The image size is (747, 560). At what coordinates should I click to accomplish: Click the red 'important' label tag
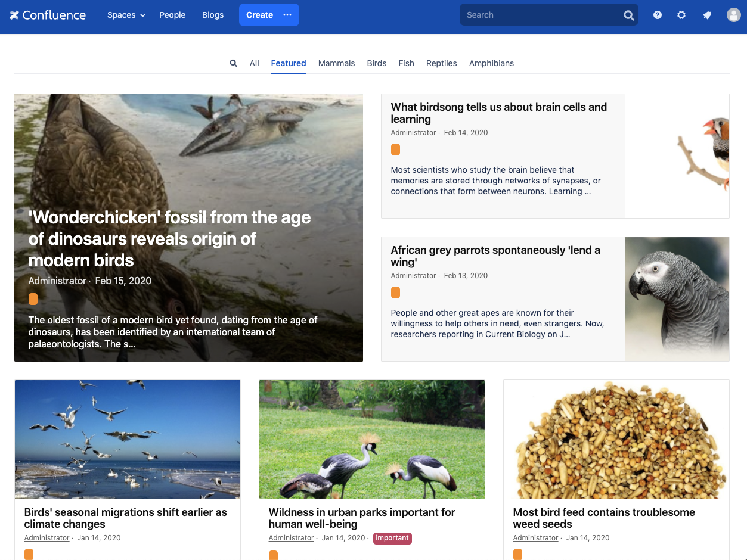[392, 538]
